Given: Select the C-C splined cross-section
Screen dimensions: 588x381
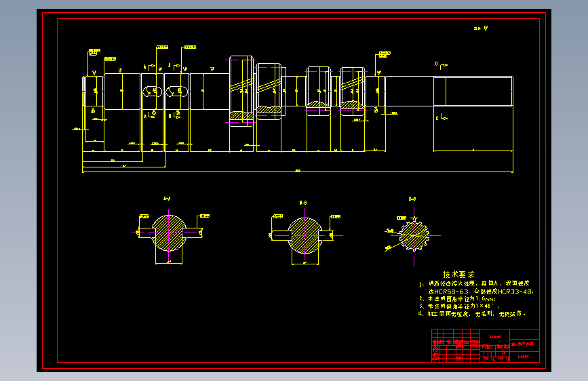Looking at the screenshot, I should coord(414,236).
